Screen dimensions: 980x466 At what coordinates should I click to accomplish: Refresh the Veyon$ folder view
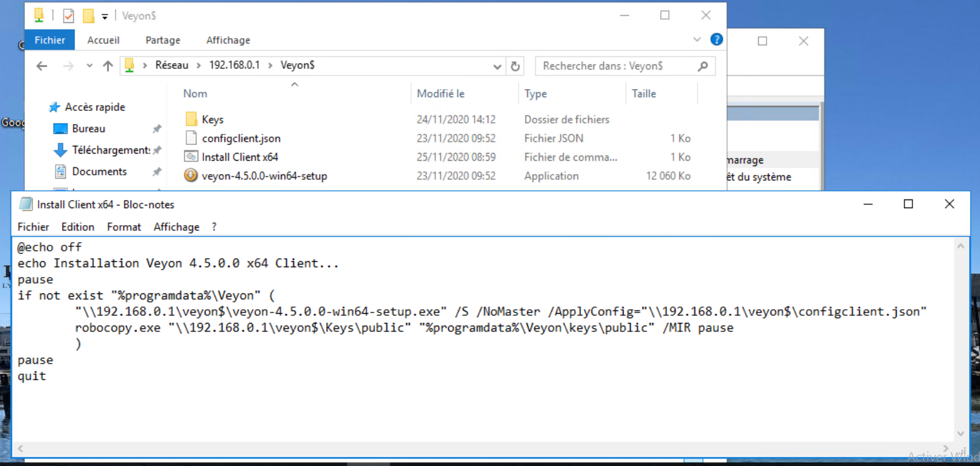[515, 66]
